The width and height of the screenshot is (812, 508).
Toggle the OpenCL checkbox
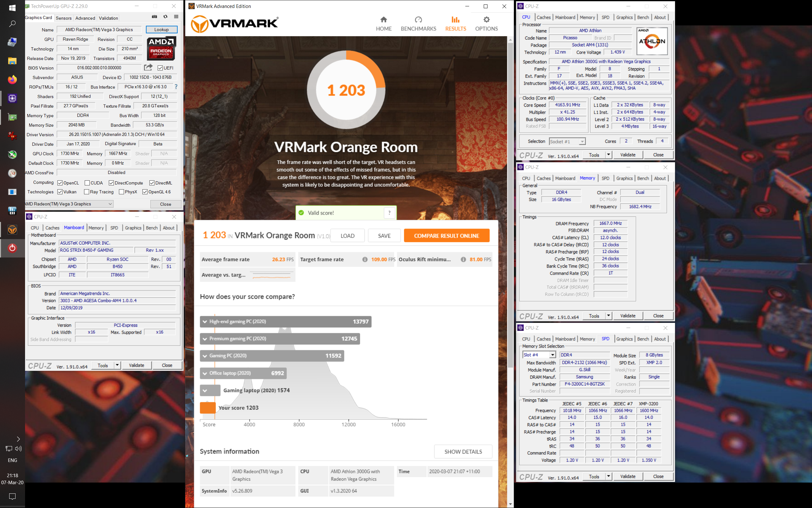click(60, 183)
